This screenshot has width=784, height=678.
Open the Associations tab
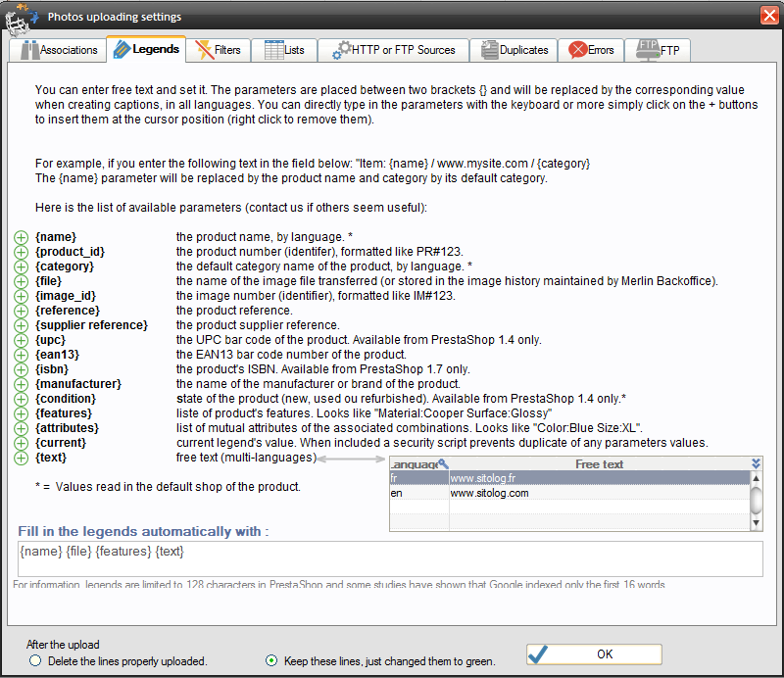coord(58,50)
